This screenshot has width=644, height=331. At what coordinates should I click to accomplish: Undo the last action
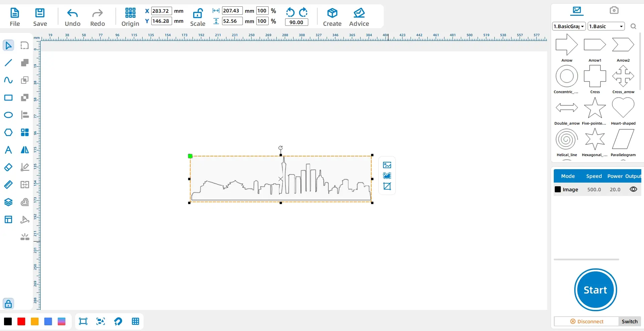[72, 17]
